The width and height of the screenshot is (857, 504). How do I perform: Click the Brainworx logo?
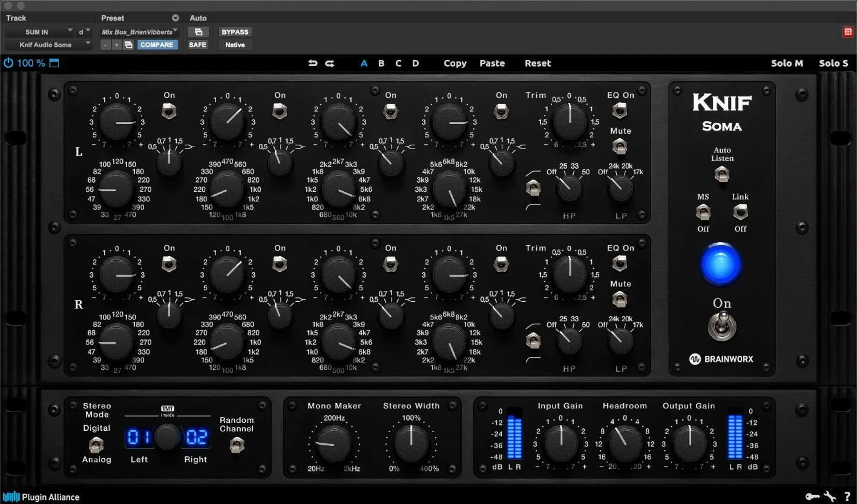tap(721, 359)
